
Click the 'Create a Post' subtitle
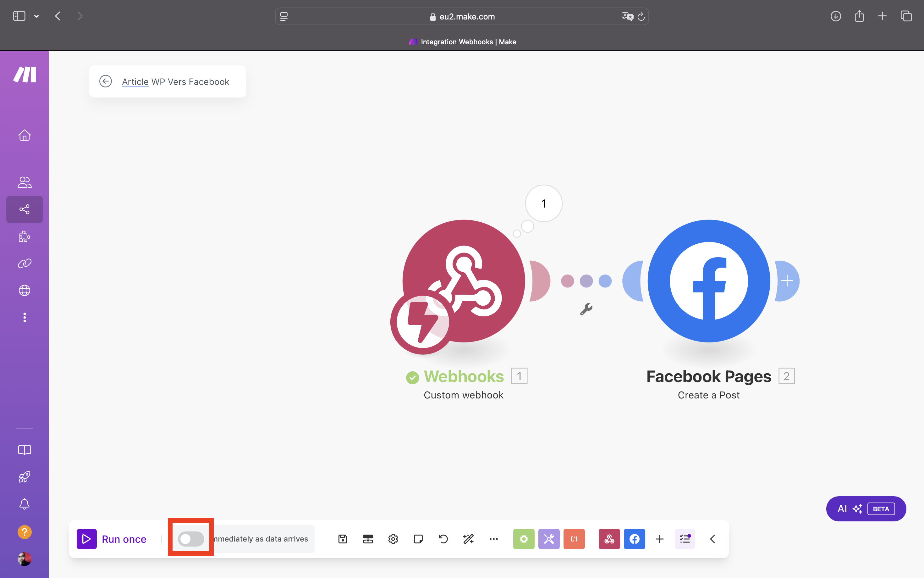709,395
